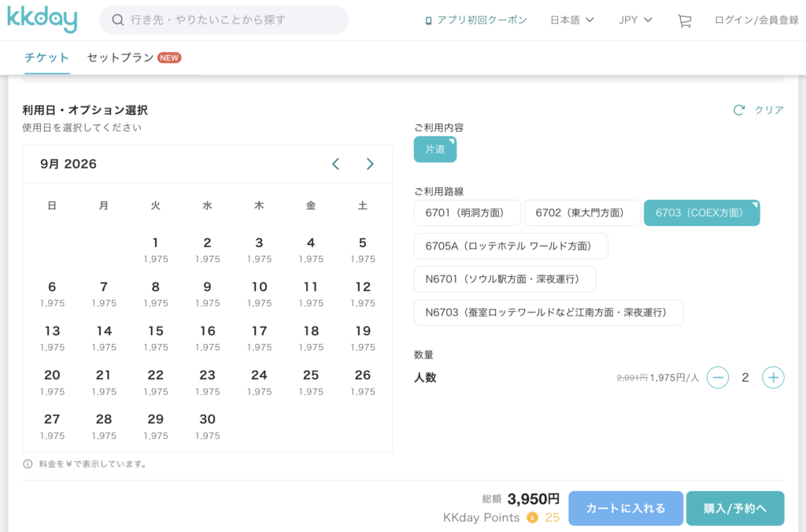
Task: Increase 人数 with plus button
Action: click(773, 377)
